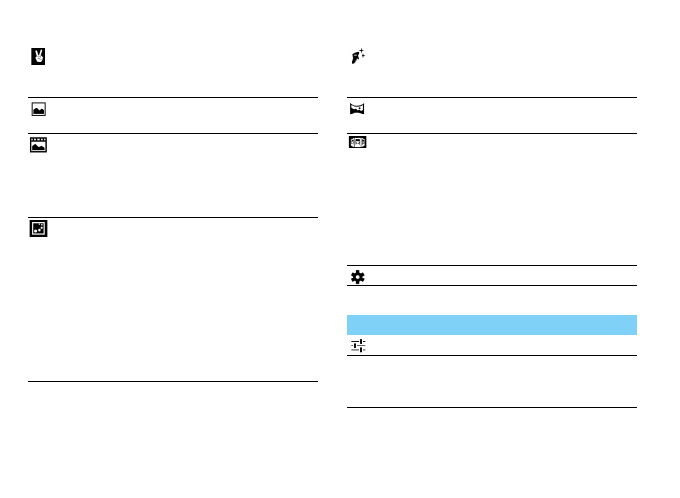
Task: Tap the peace hand gesture icon
Action: pos(37,58)
